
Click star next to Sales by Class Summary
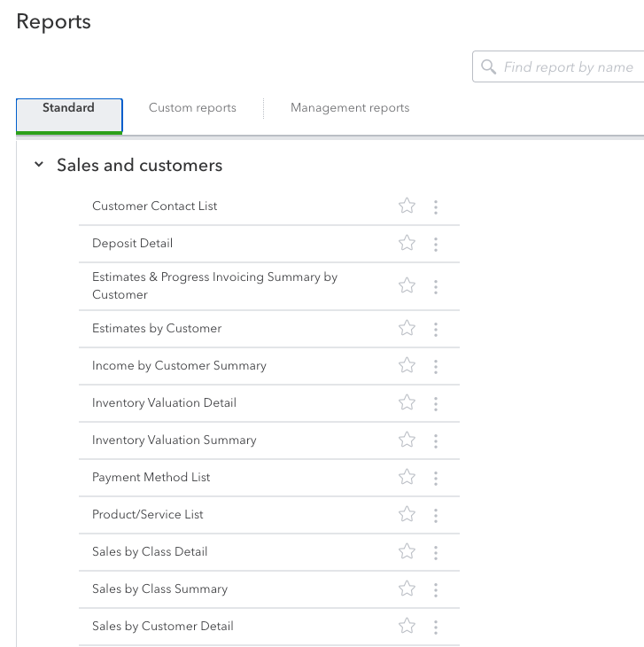407,589
